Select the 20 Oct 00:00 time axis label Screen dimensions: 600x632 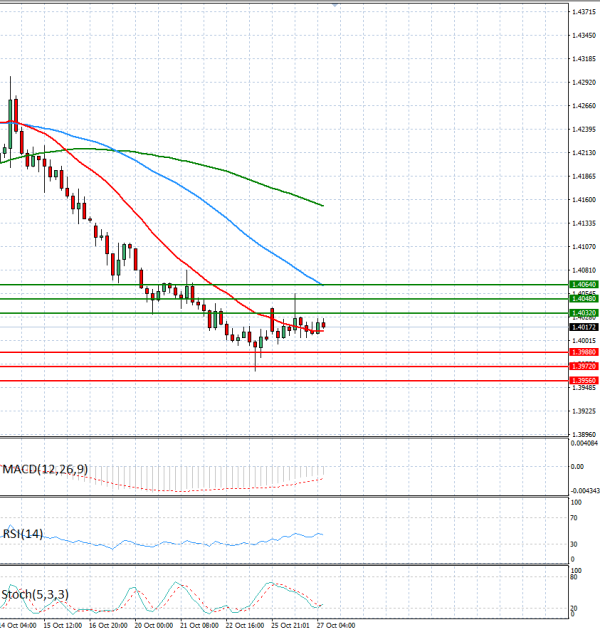click(x=154, y=625)
